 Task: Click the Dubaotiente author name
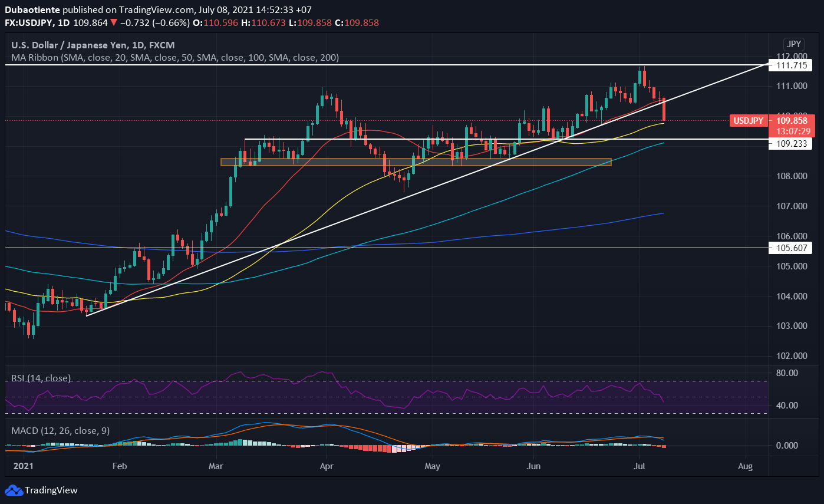coord(31,10)
